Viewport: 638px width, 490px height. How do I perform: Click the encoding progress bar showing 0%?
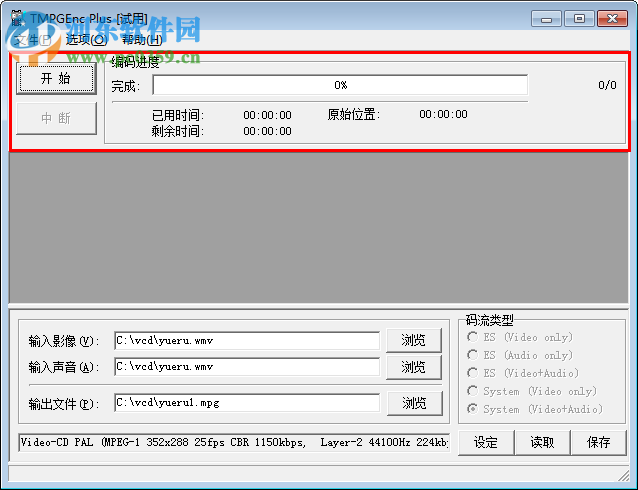coord(340,85)
